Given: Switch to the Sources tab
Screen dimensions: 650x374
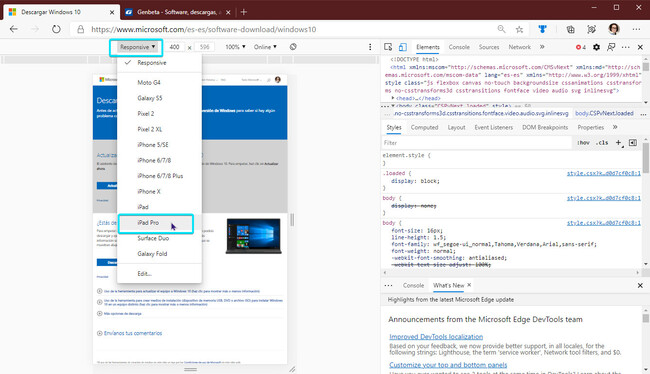Looking at the screenshot, I should (x=489, y=47).
